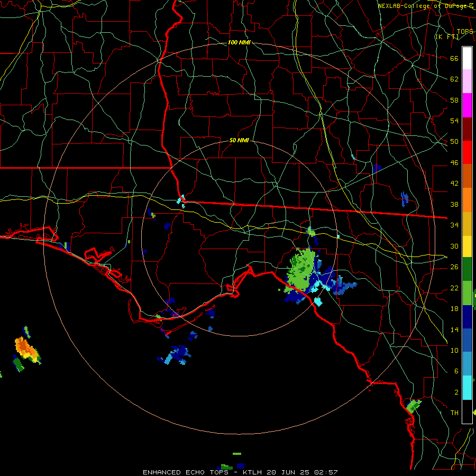Screen dimensions: 476x476
Task: Click the large light green echo area
Action: pos(301,271)
